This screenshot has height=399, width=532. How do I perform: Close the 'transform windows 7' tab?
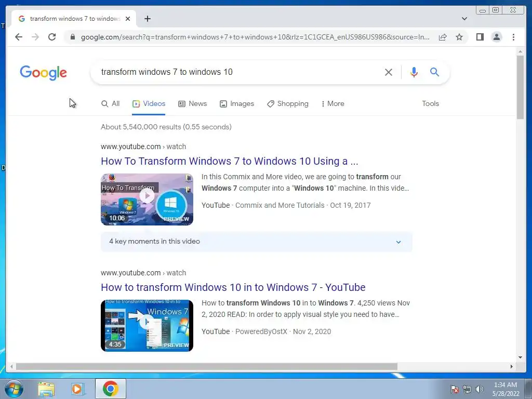tap(128, 19)
